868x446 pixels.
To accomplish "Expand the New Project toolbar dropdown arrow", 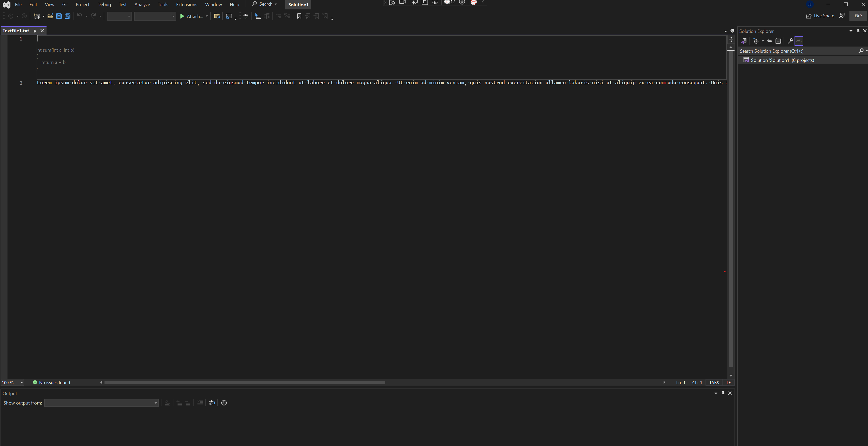I will (x=43, y=16).
